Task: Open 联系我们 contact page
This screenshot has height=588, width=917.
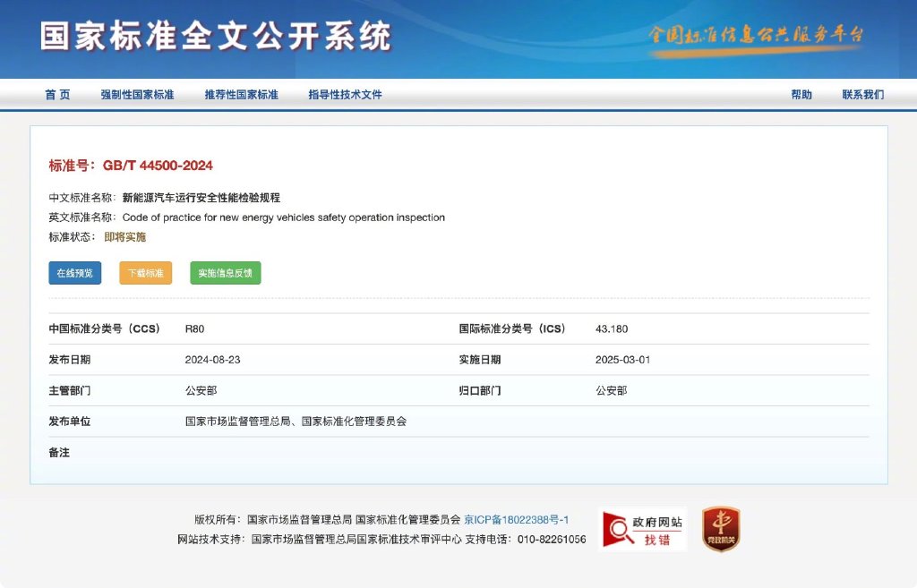Action: point(863,95)
